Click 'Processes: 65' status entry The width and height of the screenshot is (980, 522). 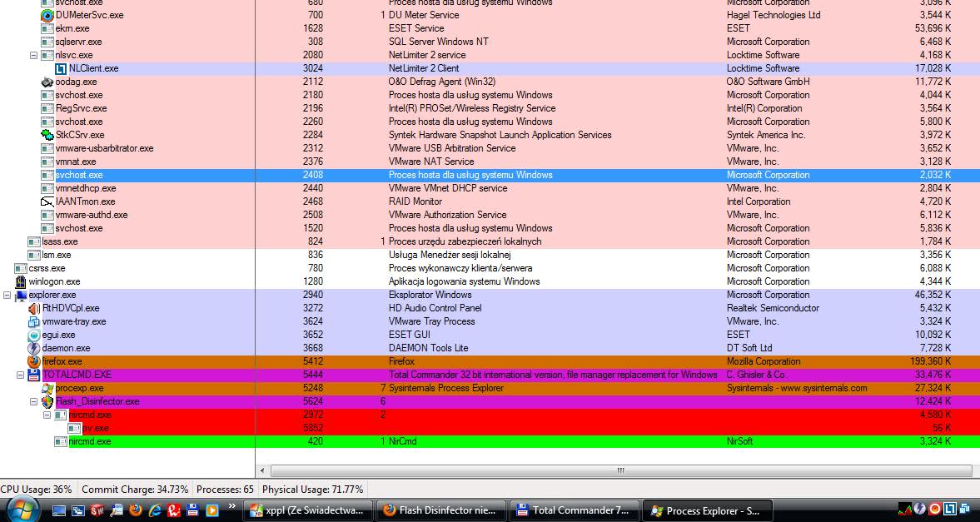[225, 490]
